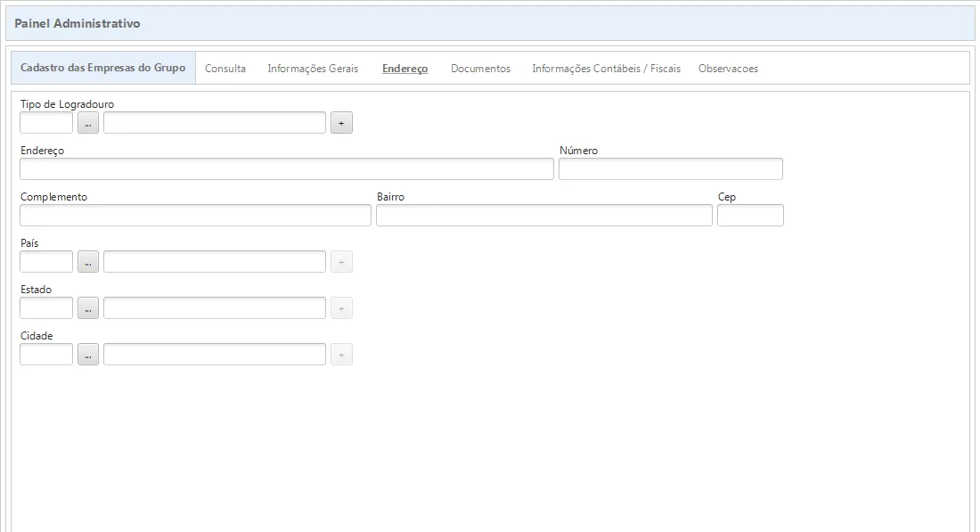Click into the Número input field
The width and height of the screenshot is (980, 532).
671,169
